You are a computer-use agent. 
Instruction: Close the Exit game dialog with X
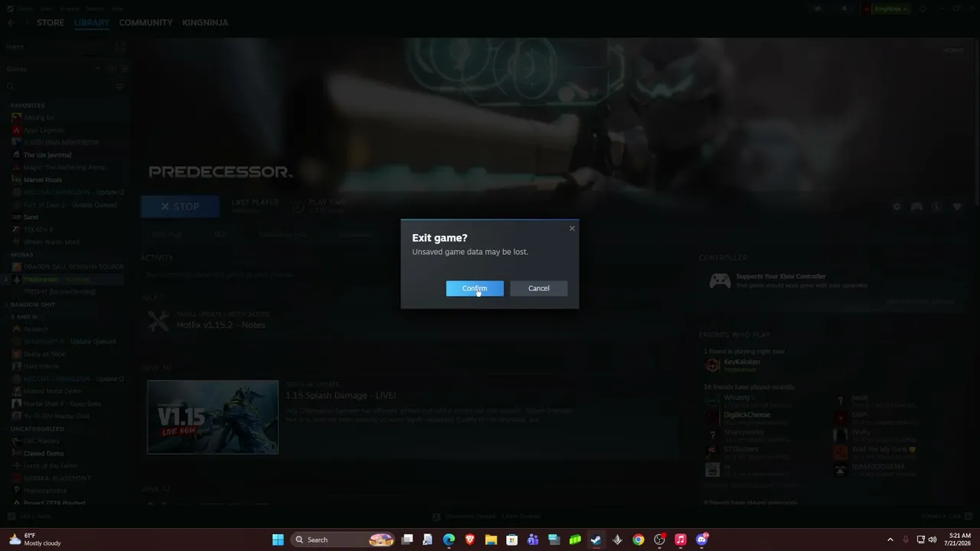coord(572,228)
